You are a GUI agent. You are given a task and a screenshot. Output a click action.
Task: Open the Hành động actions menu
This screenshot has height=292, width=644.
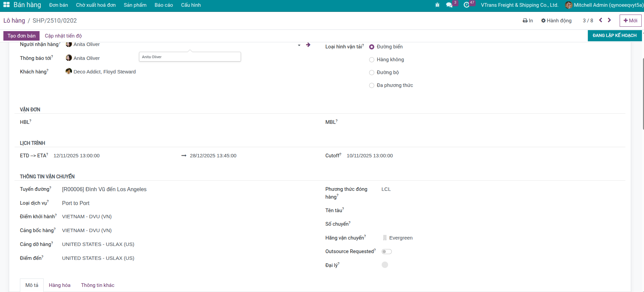pos(556,21)
